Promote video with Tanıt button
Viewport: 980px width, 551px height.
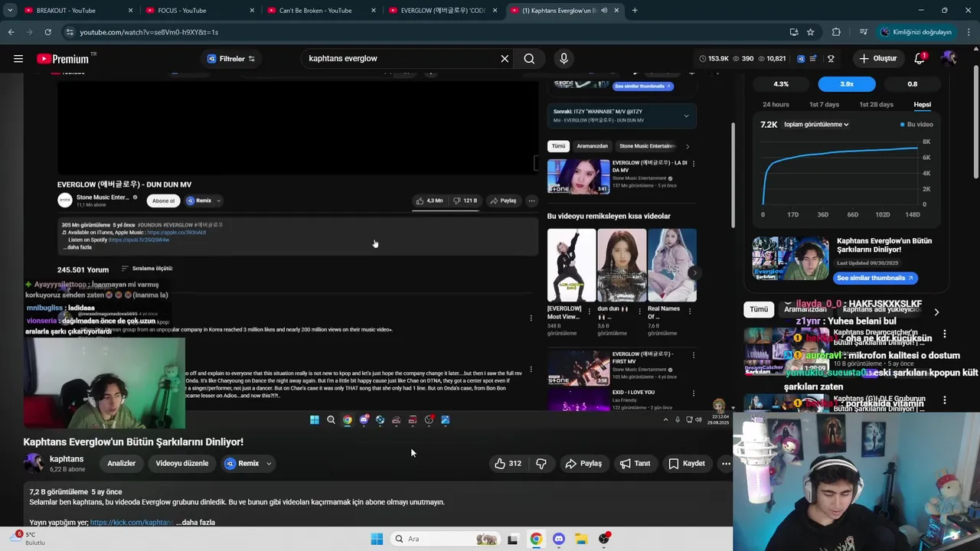pyautogui.click(x=635, y=463)
